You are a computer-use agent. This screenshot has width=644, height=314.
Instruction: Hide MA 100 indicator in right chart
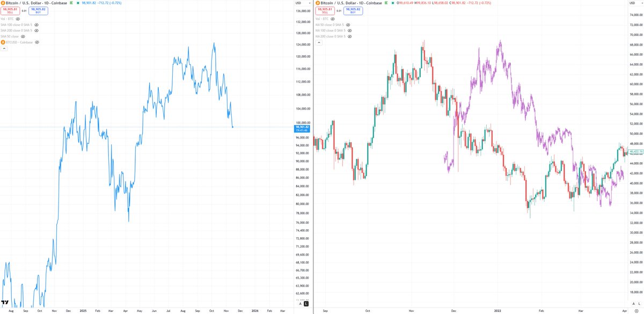pos(350,31)
